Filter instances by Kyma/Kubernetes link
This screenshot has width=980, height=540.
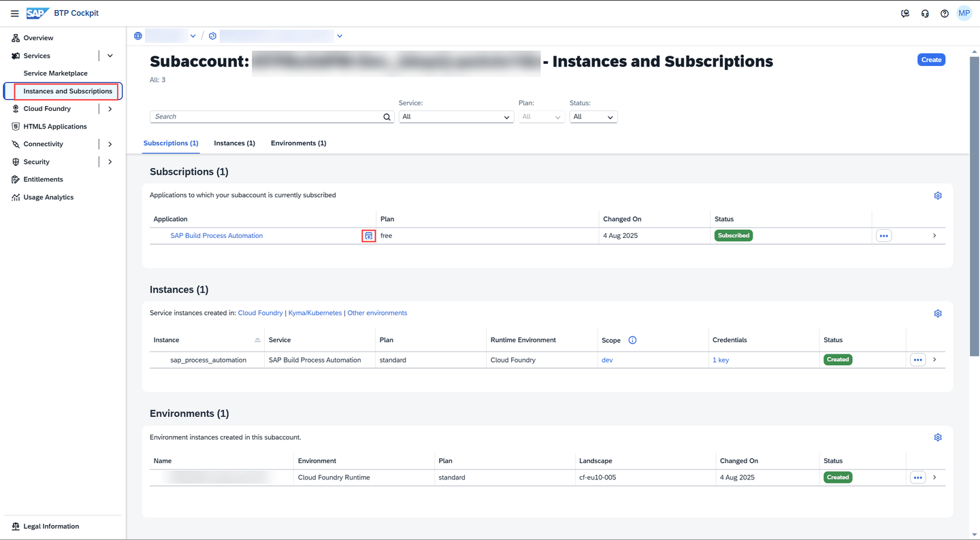coord(315,313)
